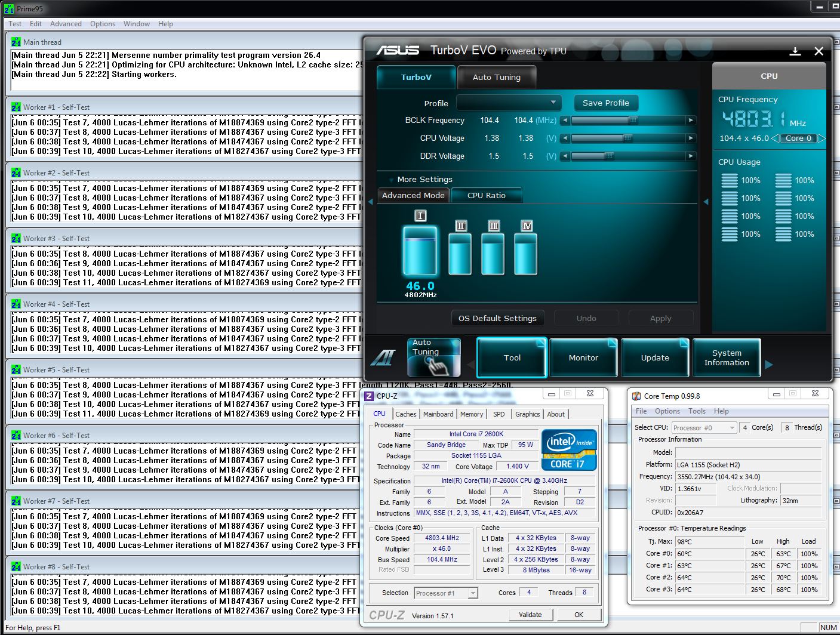Open Prime95 Test menu

point(15,24)
